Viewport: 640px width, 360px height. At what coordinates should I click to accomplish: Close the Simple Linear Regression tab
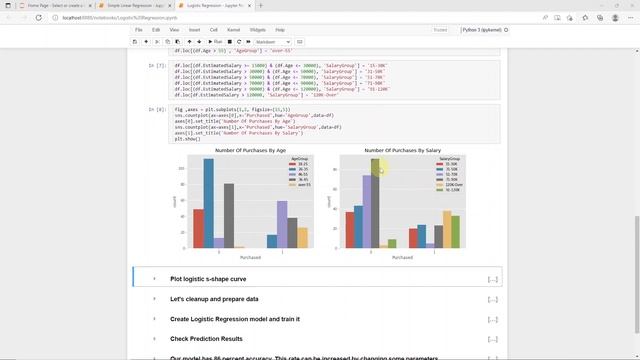click(170, 6)
